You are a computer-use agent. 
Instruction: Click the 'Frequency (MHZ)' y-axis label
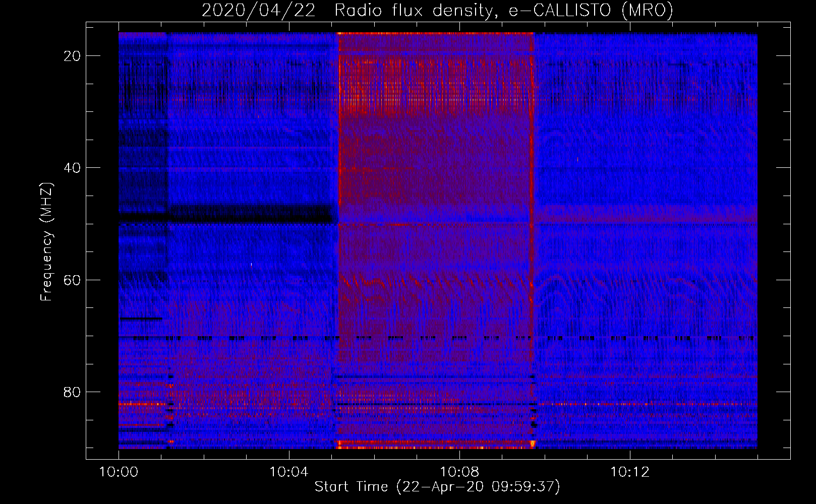click(x=46, y=241)
